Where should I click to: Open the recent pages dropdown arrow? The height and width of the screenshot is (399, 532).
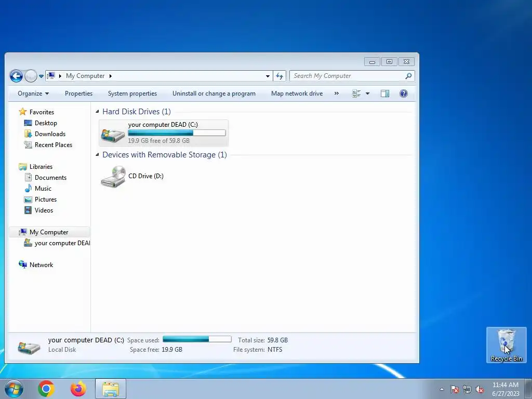point(41,76)
